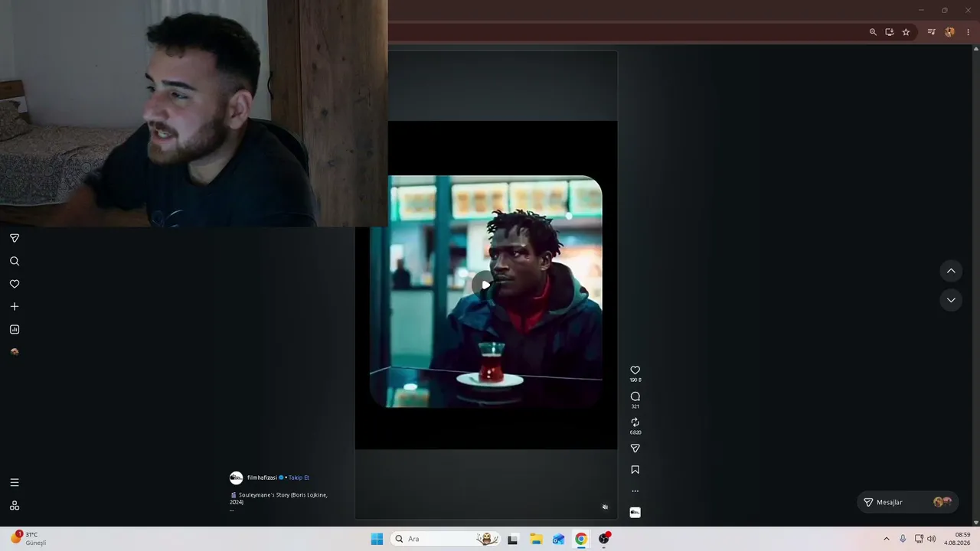980x551 pixels.
Task: Open the weather widget showing 31°C
Action: click(29, 539)
